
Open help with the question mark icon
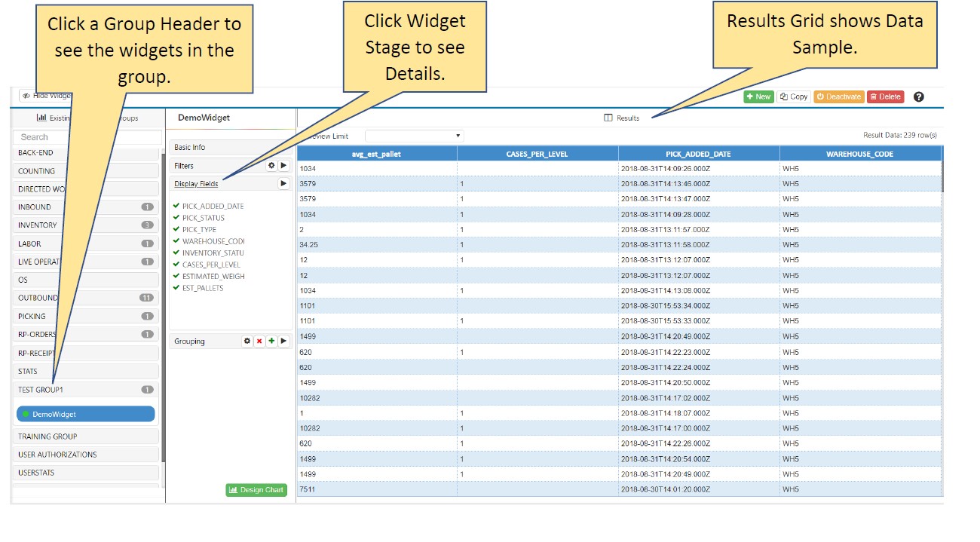tap(918, 97)
